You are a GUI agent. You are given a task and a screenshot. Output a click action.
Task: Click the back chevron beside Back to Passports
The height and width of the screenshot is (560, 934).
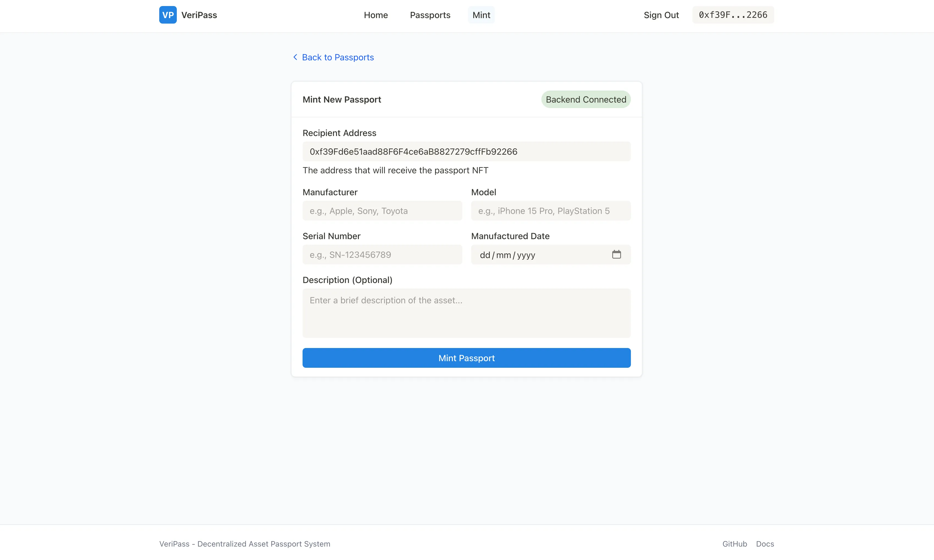(295, 57)
